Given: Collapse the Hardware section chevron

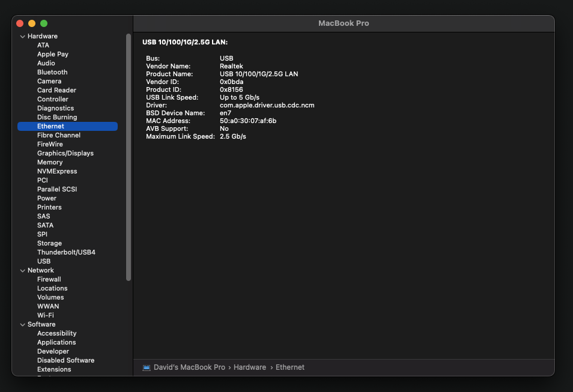Looking at the screenshot, I should pos(23,37).
